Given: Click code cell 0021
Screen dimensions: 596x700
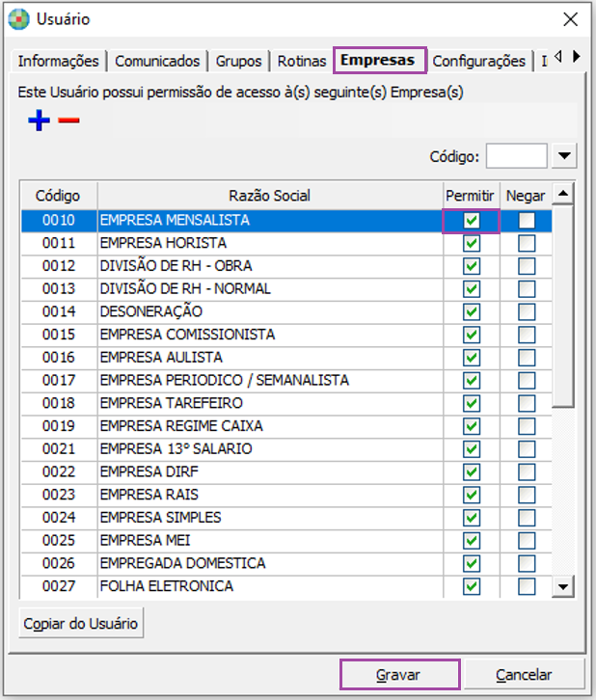Looking at the screenshot, I should (x=59, y=449).
